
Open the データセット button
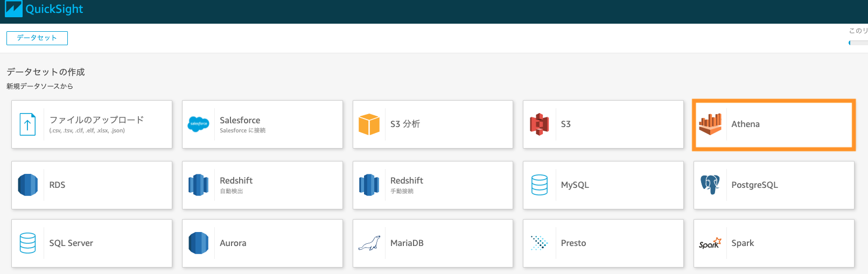pos(37,38)
